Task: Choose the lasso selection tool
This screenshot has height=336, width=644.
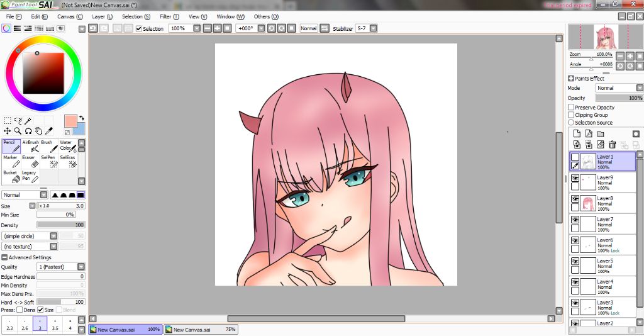Action: [x=18, y=120]
